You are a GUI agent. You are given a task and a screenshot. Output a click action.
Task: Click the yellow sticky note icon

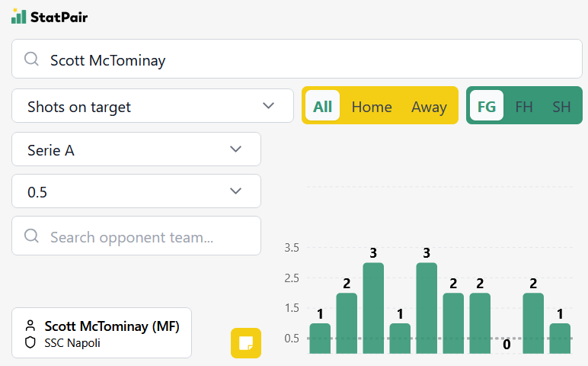(246, 342)
